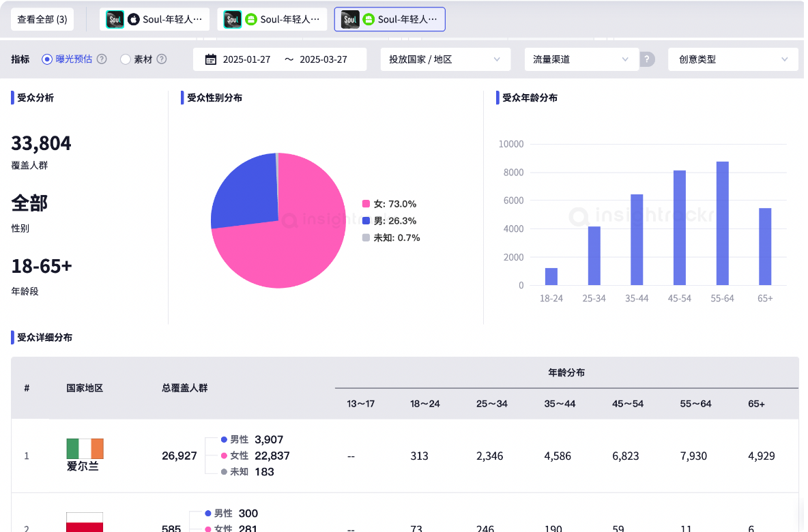808x532 pixels.
Task: Open the help tooltip icon next to 素材
Action: click(x=162, y=59)
